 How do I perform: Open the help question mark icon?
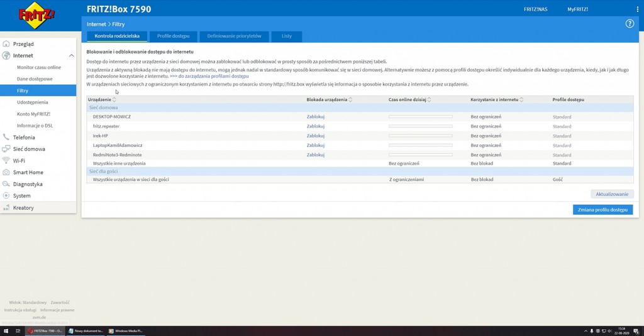(630, 24)
